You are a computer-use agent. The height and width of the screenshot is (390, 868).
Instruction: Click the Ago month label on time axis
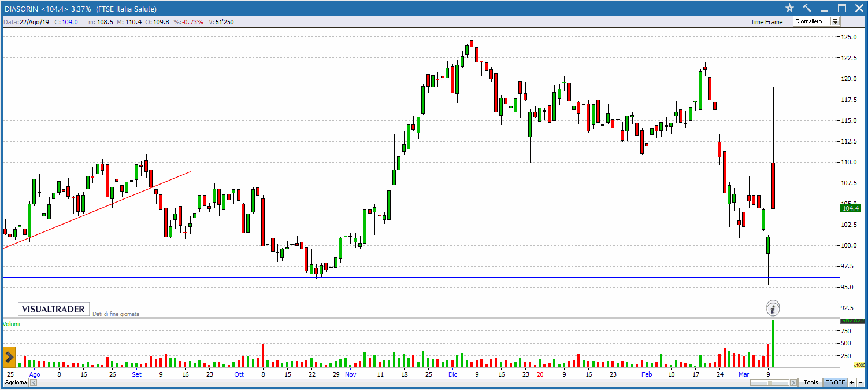click(x=35, y=374)
